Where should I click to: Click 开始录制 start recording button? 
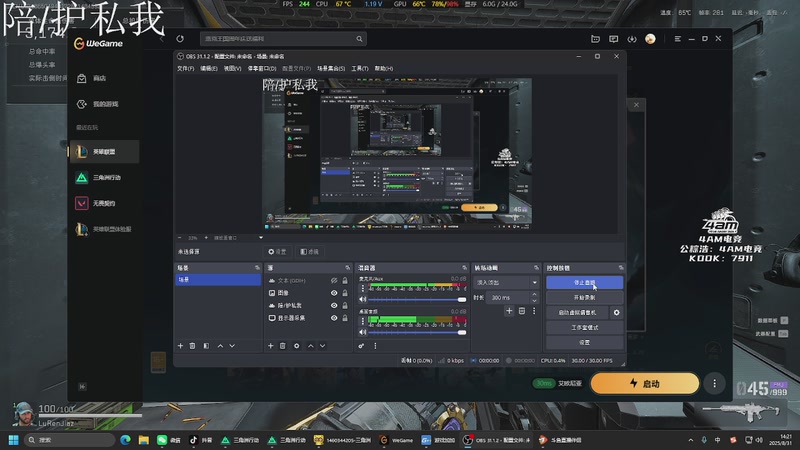pyautogui.click(x=584, y=297)
